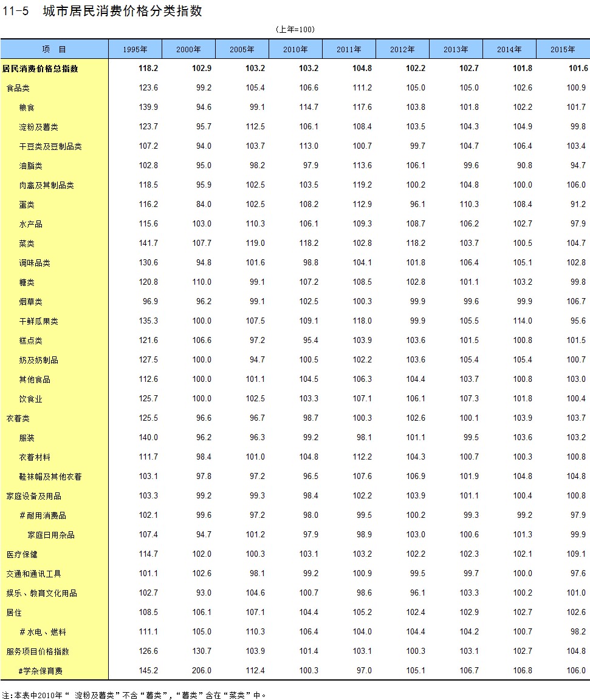Click the 医疗保健 row label
Screen dimensions: 590x700
pyautogui.click(x=22, y=554)
